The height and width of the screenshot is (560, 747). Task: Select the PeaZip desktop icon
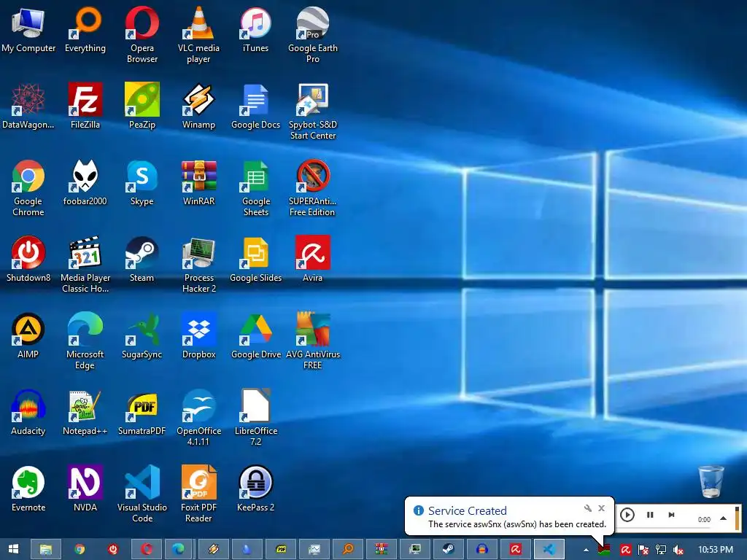tap(142, 106)
